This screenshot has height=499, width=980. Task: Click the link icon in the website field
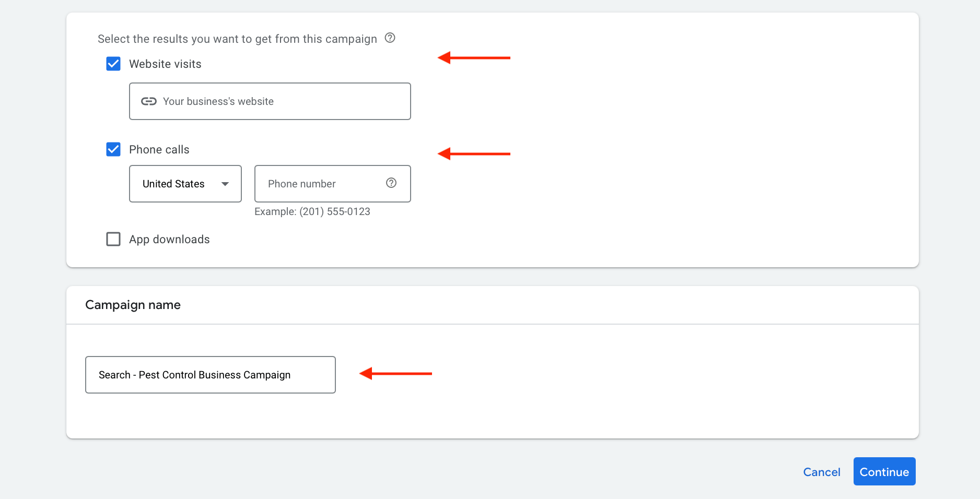click(x=149, y=101)
